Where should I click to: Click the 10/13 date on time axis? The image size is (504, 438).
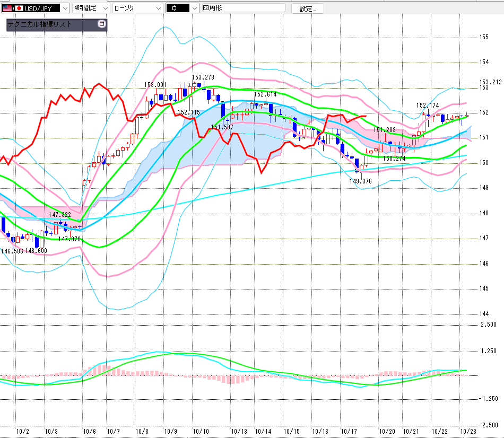tap(240, 432)
